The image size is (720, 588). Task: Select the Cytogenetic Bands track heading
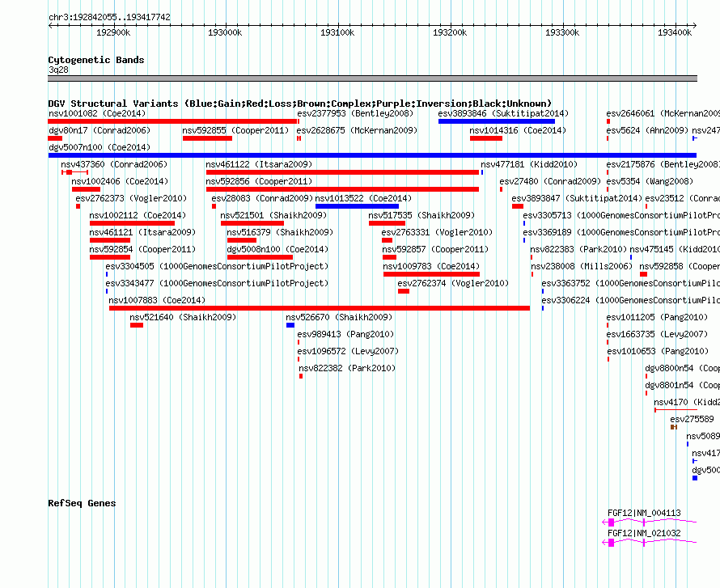click(96, 60)
